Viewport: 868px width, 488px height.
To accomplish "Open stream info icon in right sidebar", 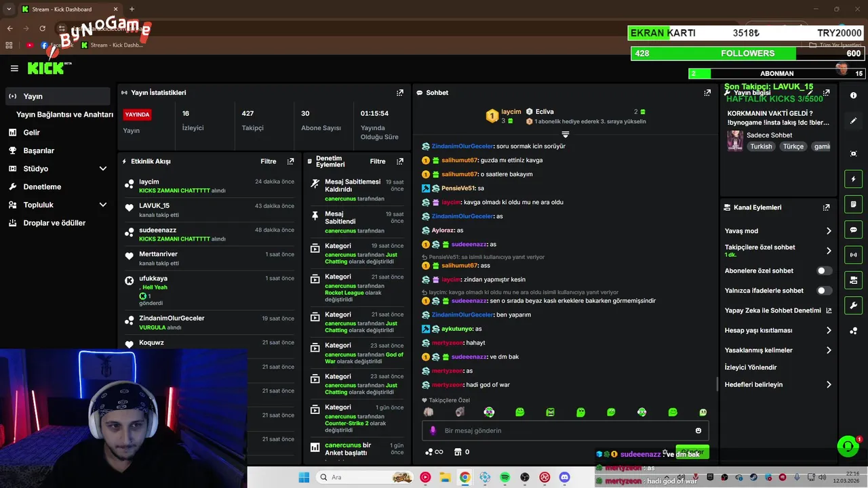I will pyautogui.click(x=854, y=96).
